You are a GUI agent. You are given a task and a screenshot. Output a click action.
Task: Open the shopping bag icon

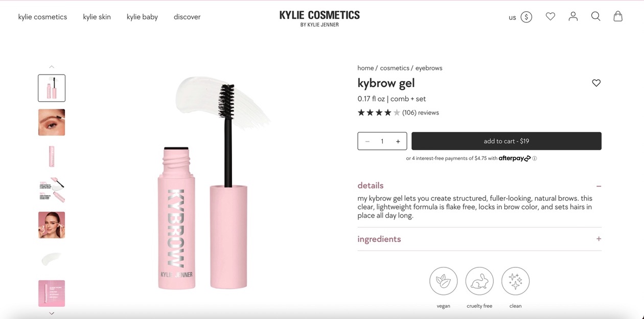click(618, 16)
